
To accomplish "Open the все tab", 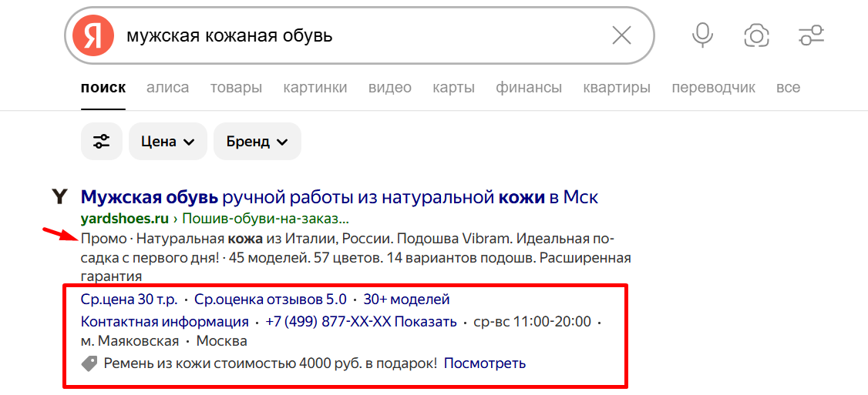I will tap(788, 87).
